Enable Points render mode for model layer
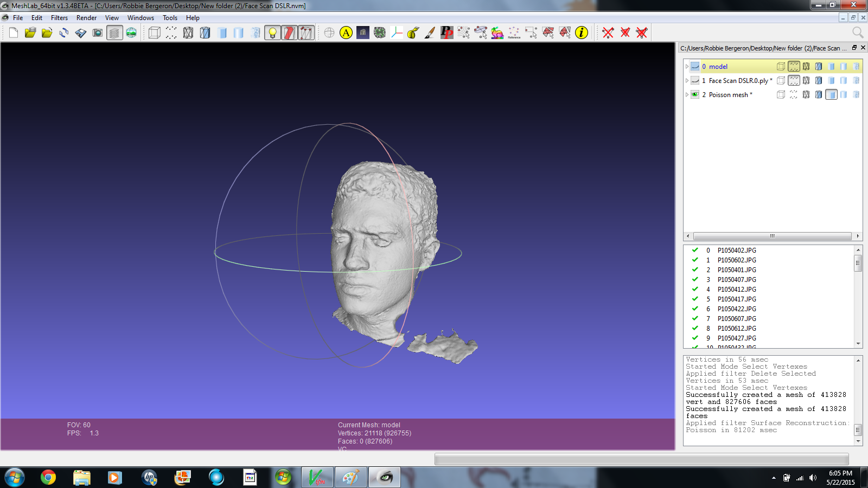 pyautogui.click(x=794, y=66)
